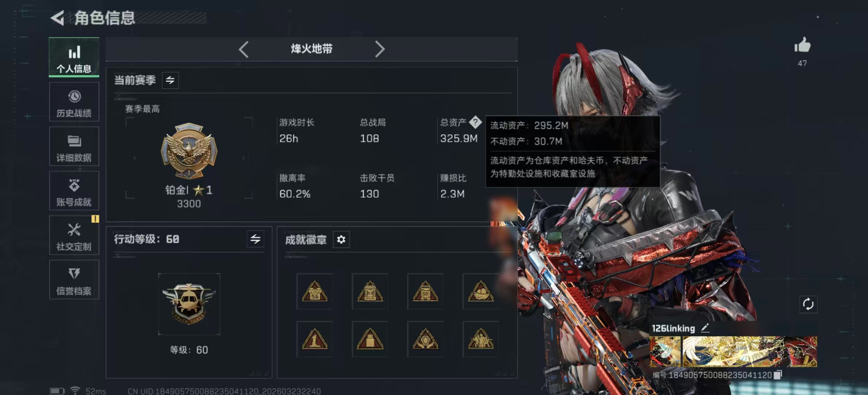The height and width of the screenshot is (395, 868).
Task: Open the 信誉档案 tab
Action: (x=74, y=280)
